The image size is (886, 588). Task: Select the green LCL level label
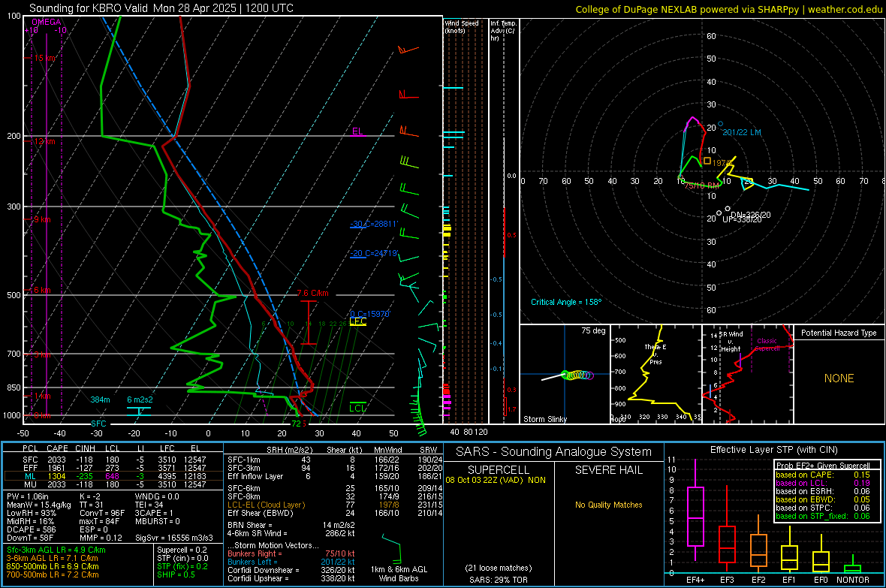[357, 408]
